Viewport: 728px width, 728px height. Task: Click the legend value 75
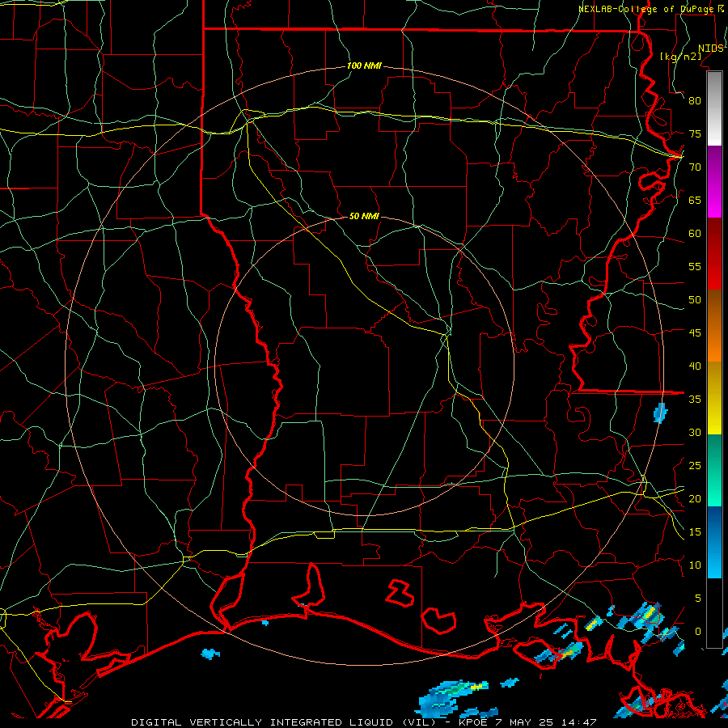point(695,133)
